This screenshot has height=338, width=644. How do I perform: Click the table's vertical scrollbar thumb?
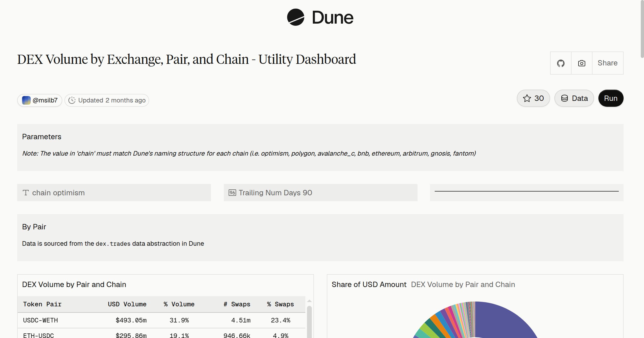(309, 322)
